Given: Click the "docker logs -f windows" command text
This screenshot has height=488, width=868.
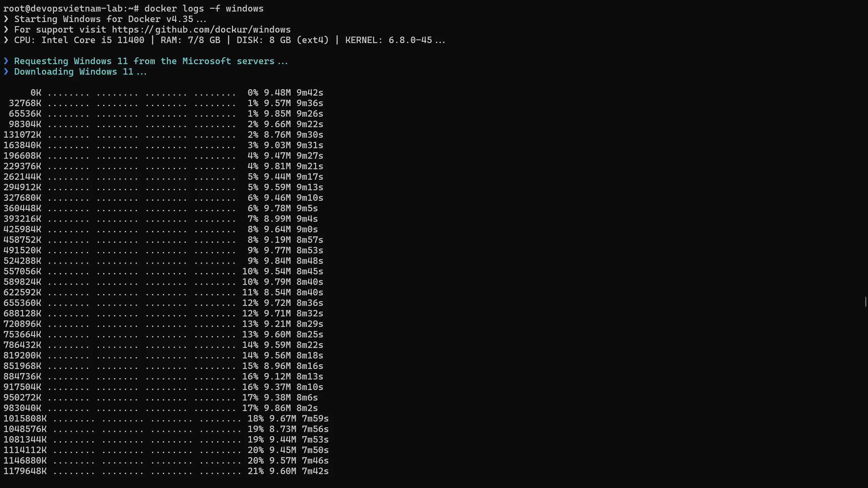Looking at the screenshot, I should tap(204, 8).
